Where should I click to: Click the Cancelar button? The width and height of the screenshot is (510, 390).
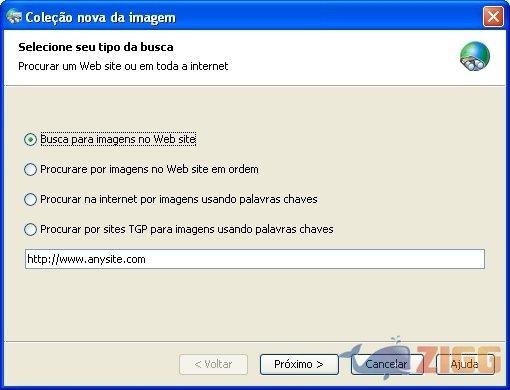point(387,364)
